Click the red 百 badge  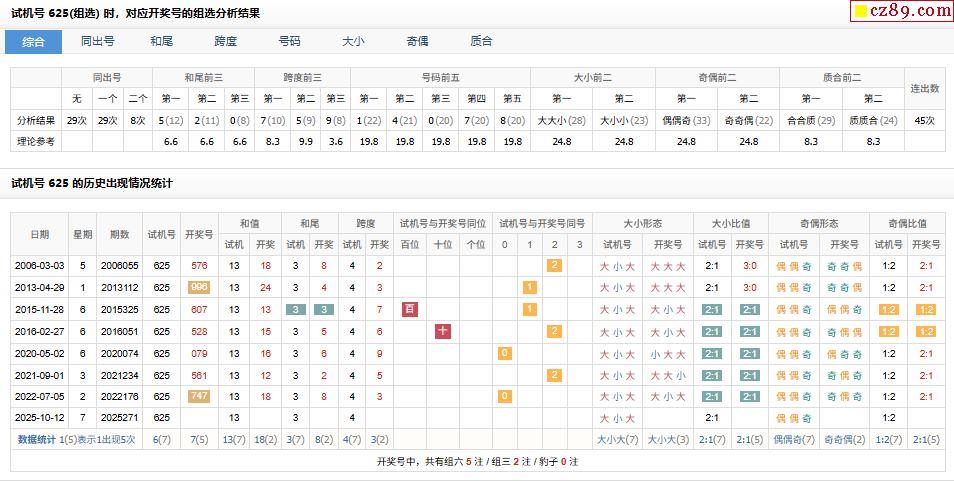pyautogui.click(x=410, y=309)
